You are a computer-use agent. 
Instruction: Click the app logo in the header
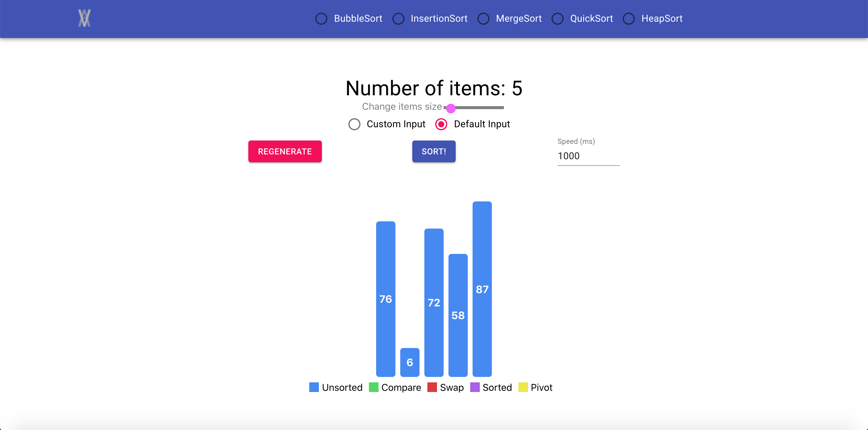click(84, 18)
